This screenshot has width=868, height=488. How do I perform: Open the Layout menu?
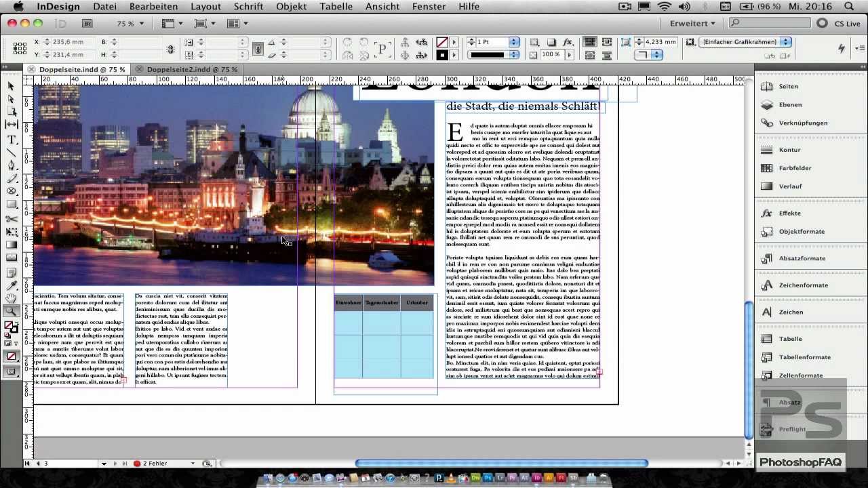tap(205, 7)
